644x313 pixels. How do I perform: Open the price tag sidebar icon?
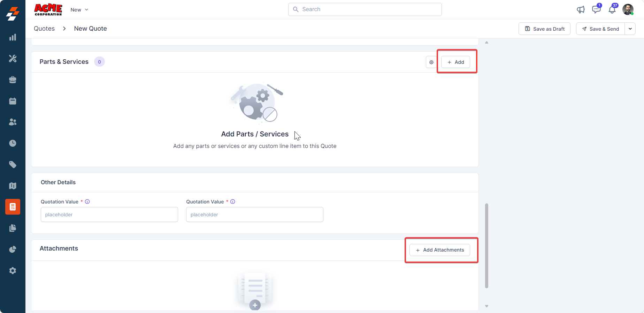tap(13, 165)
